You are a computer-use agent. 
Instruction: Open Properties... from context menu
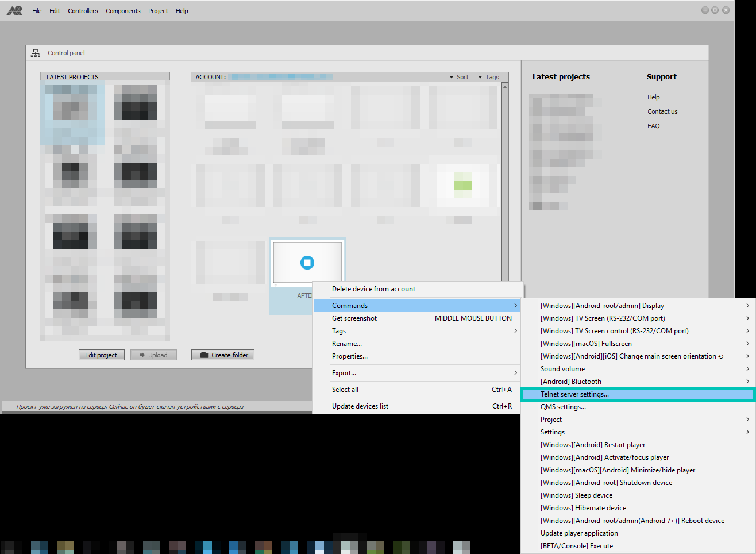click(x=418, y=356)
